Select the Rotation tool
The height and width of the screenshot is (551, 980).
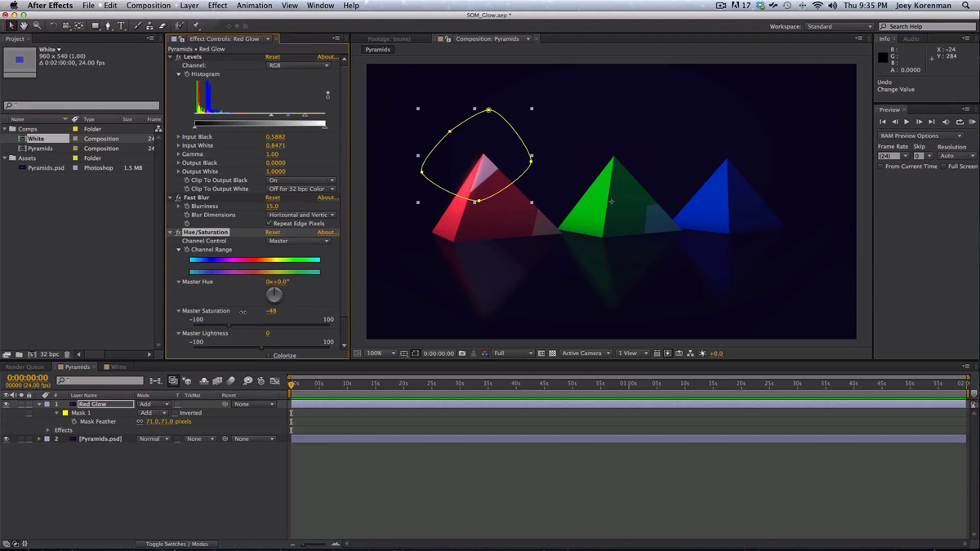(54, 25)
